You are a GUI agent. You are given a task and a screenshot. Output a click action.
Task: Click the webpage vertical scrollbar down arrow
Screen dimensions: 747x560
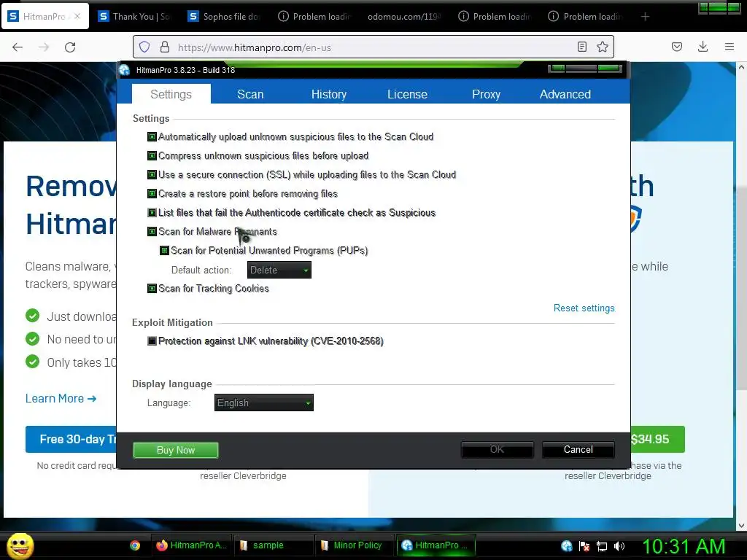[x=741, y=526]
